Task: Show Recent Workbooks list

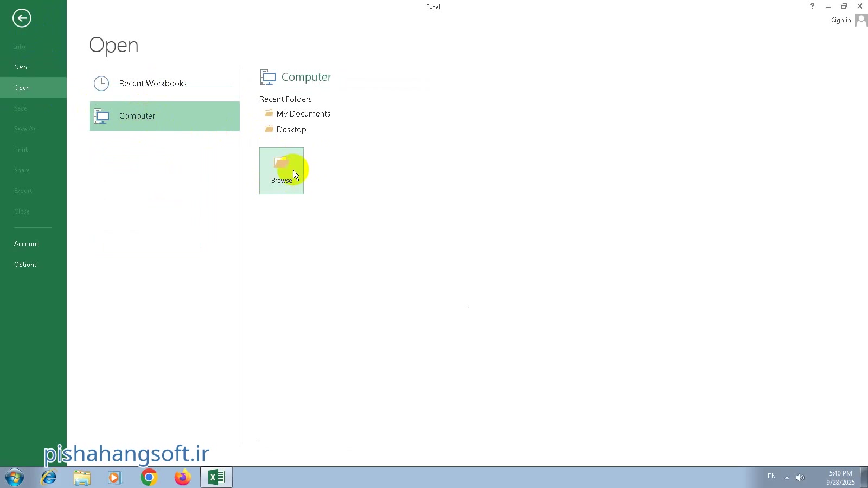Action: point(164,84)
